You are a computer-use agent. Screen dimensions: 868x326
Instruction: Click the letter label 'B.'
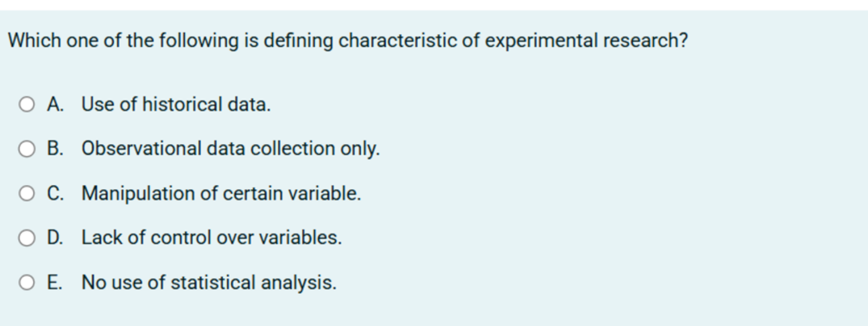coord(56,149)
